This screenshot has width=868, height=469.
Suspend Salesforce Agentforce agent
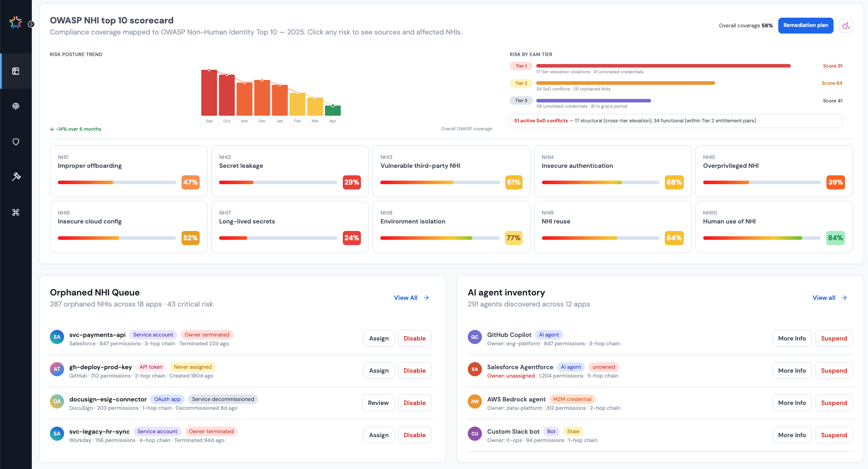coord(834,371)
